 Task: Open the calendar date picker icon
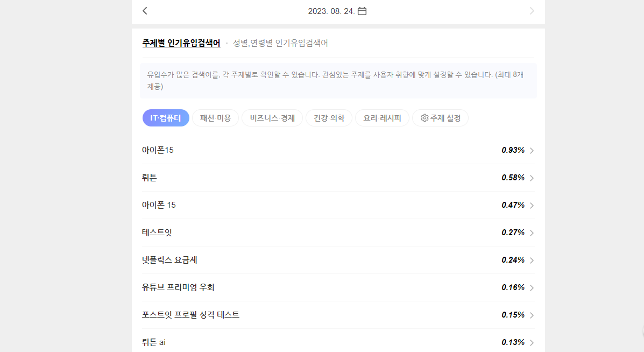pyautogui.click(x=362, y=11)
